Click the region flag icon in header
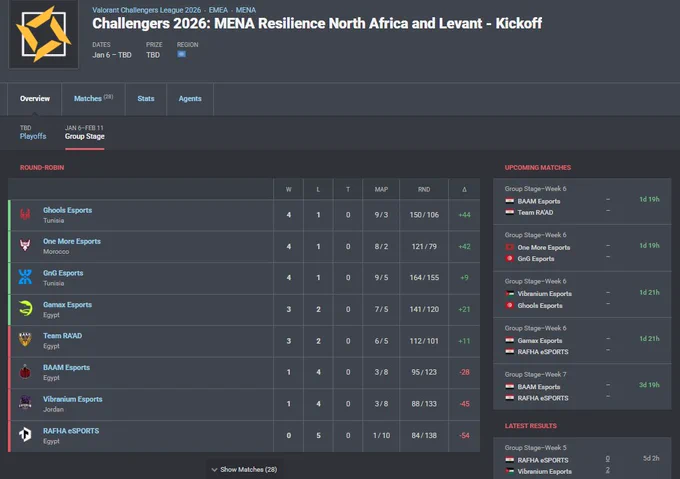 181,54
